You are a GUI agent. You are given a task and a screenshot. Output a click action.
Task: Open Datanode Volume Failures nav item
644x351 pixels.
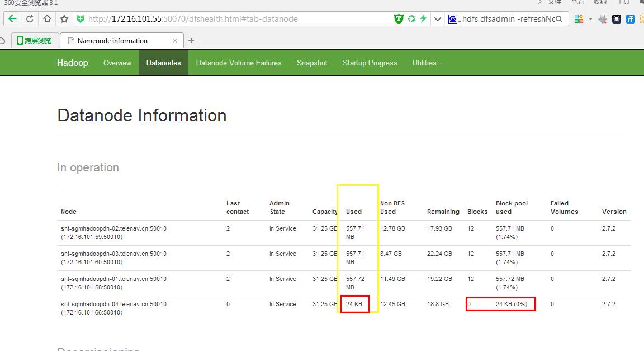coord(239,63)
